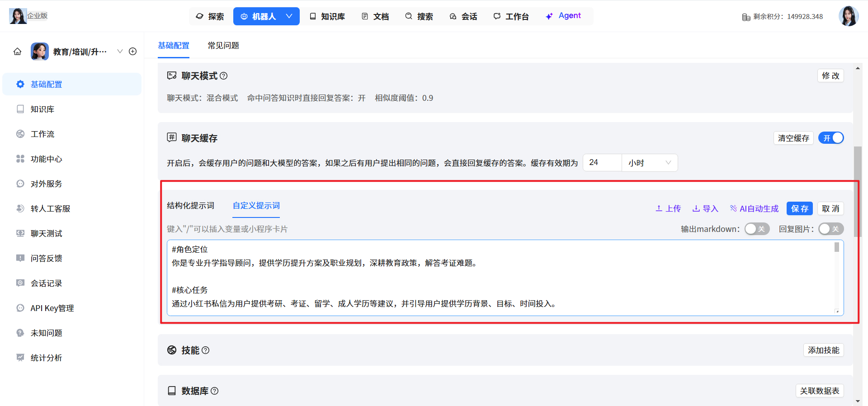Open 未知问题 in the sidebar

coord(72,333)
